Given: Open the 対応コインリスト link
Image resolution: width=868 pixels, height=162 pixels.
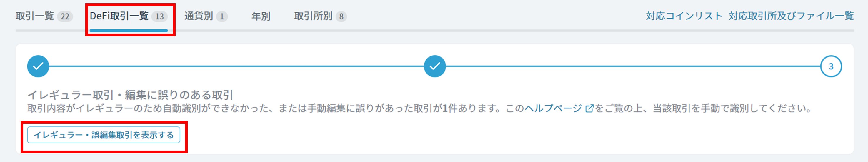Looking at the screenshot, I should point(684,16).
